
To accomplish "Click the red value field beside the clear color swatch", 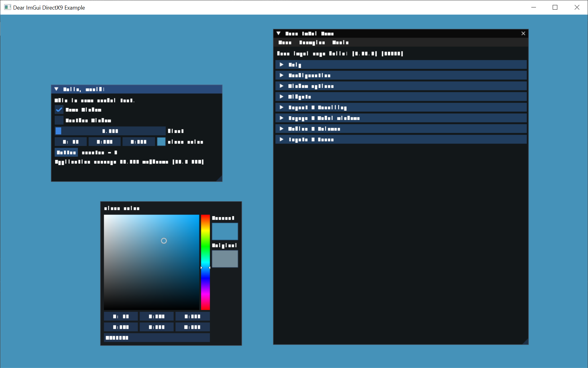I will click(71, 142).
